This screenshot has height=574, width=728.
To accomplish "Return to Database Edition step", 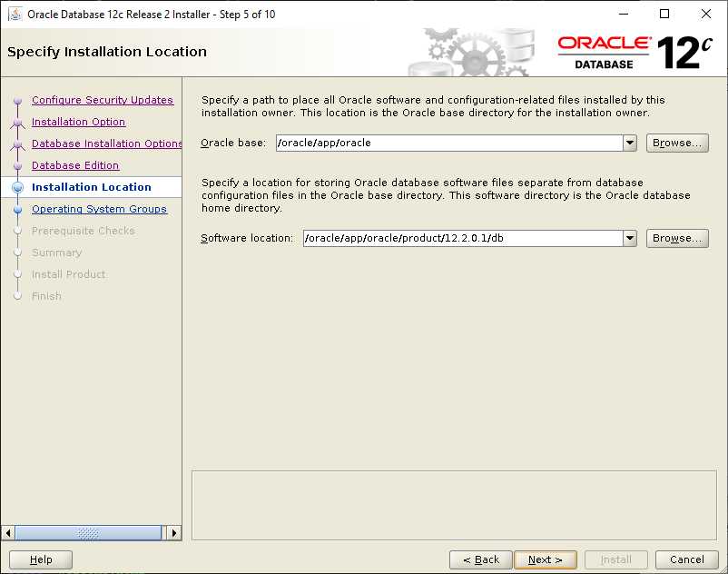I will click(x=75, y=165).
